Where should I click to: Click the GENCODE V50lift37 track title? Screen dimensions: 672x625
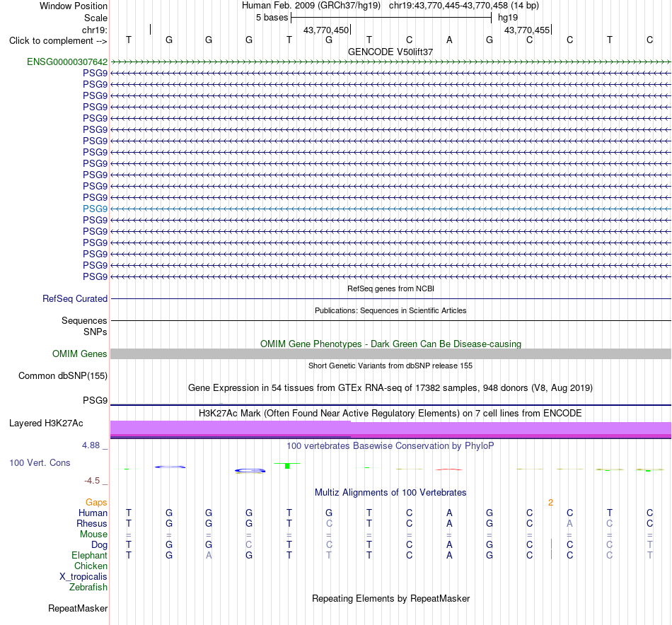pos(390,52)
